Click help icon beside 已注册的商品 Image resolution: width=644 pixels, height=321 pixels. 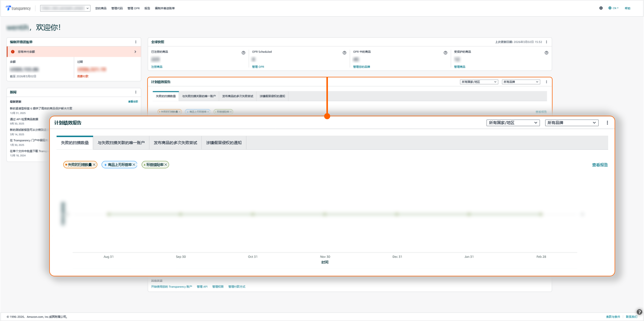tap(243, 53)
